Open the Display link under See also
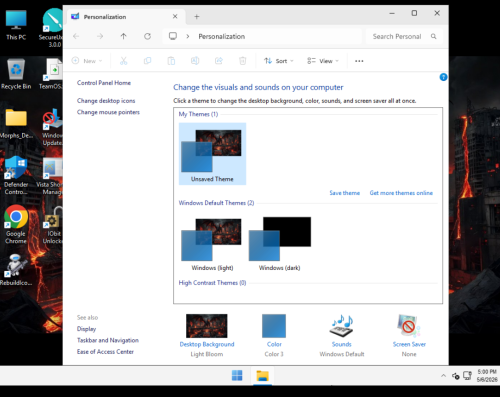 click(x=86, y=329)
